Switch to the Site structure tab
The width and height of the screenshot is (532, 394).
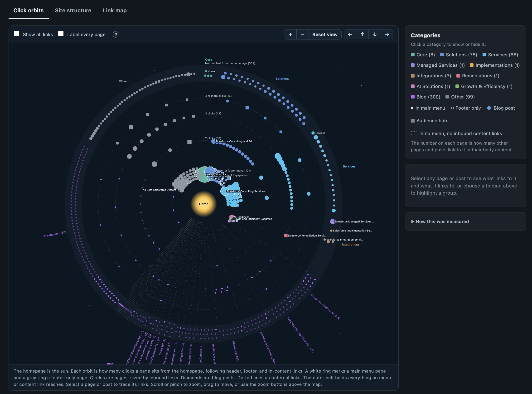point(73,10)
